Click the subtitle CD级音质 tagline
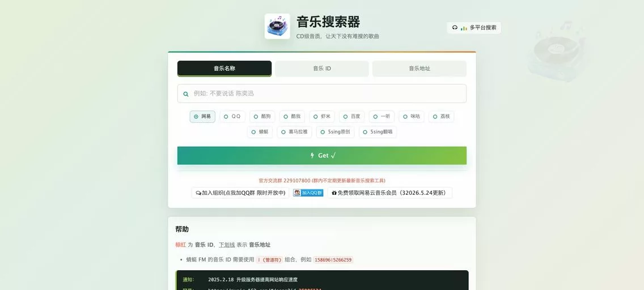The height and width of the screenshot is (290, 644). tap(338, 36)
